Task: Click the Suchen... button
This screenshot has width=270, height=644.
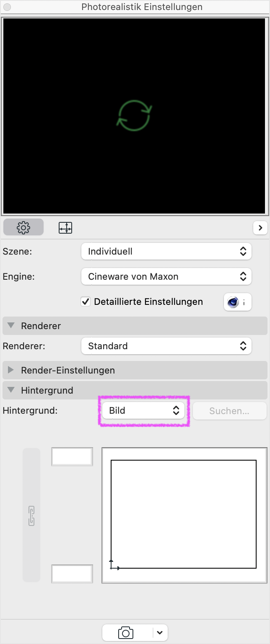Action: pos(229,411)
